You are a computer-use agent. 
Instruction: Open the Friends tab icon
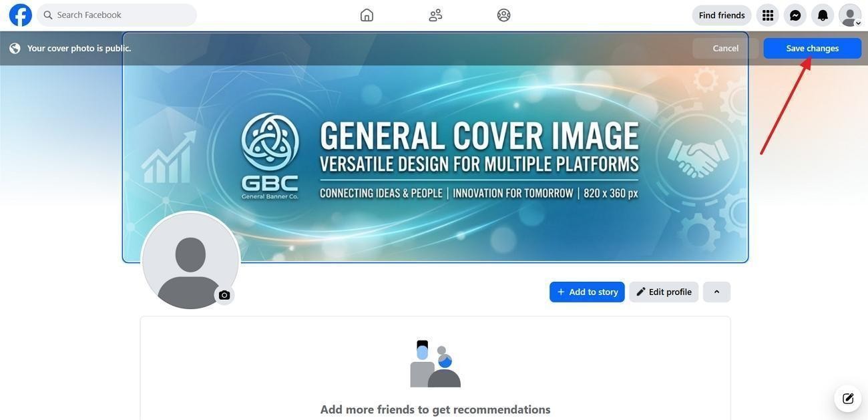[x=435, y=15]
